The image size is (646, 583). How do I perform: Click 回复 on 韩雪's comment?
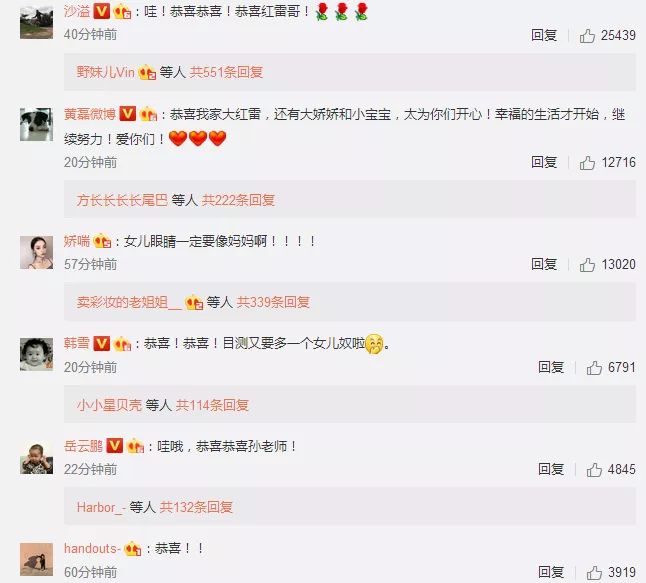(551, 367)
